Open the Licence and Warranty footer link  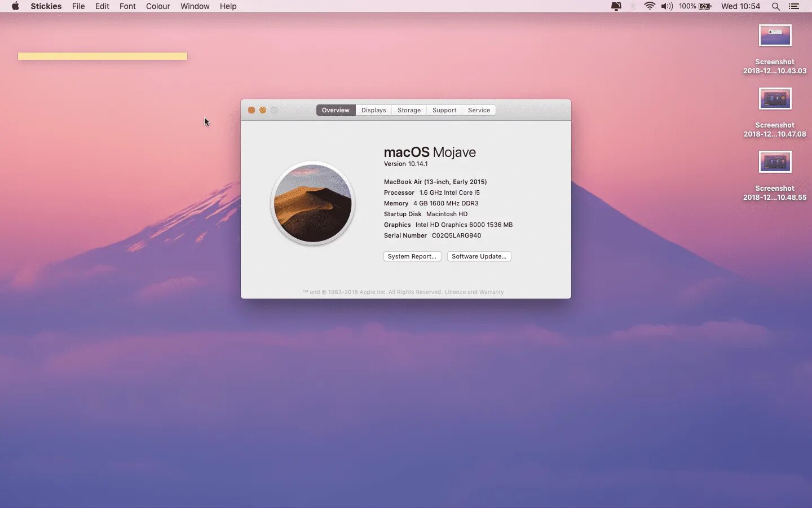click(474, 292)
